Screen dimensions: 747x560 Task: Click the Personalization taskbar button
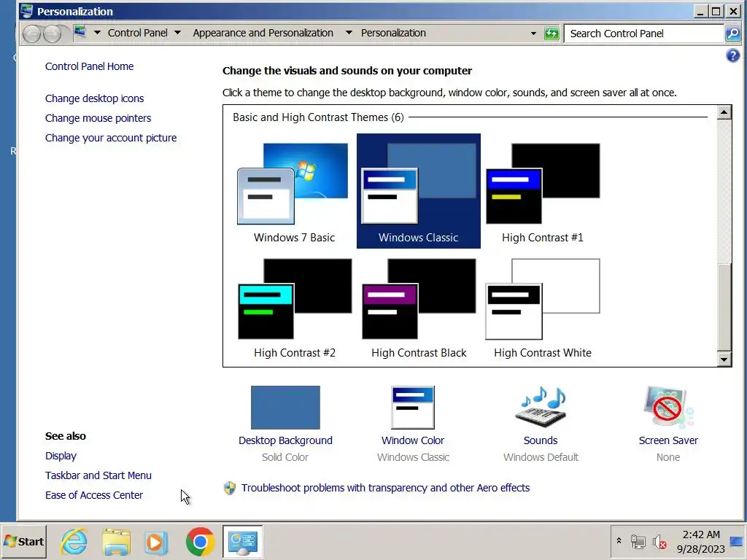242,542
